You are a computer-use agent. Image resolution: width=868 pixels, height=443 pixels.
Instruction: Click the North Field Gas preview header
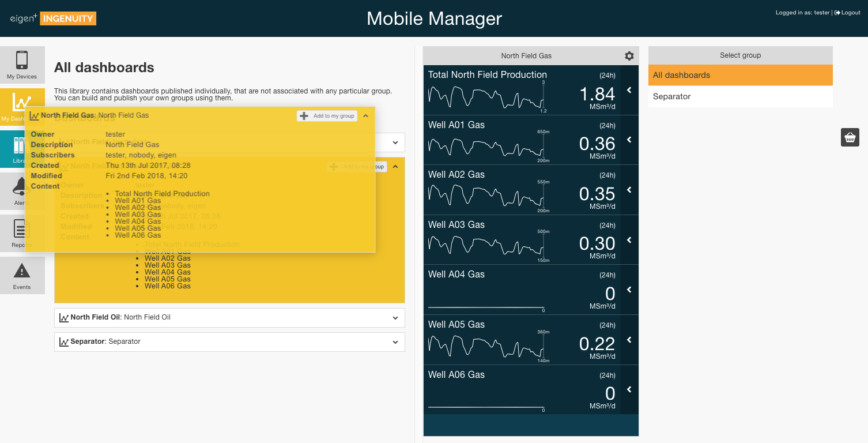pyautogui.click(x=526, y=56)
